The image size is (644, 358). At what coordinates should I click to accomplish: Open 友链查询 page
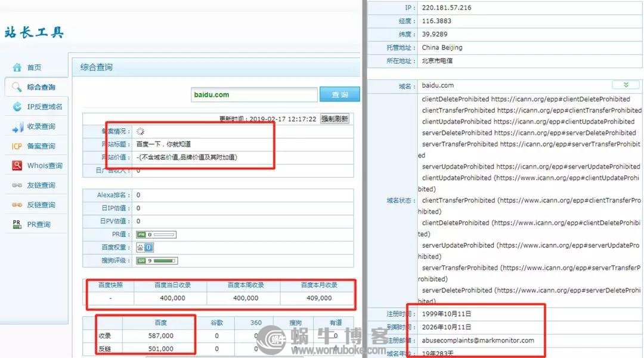41,186
